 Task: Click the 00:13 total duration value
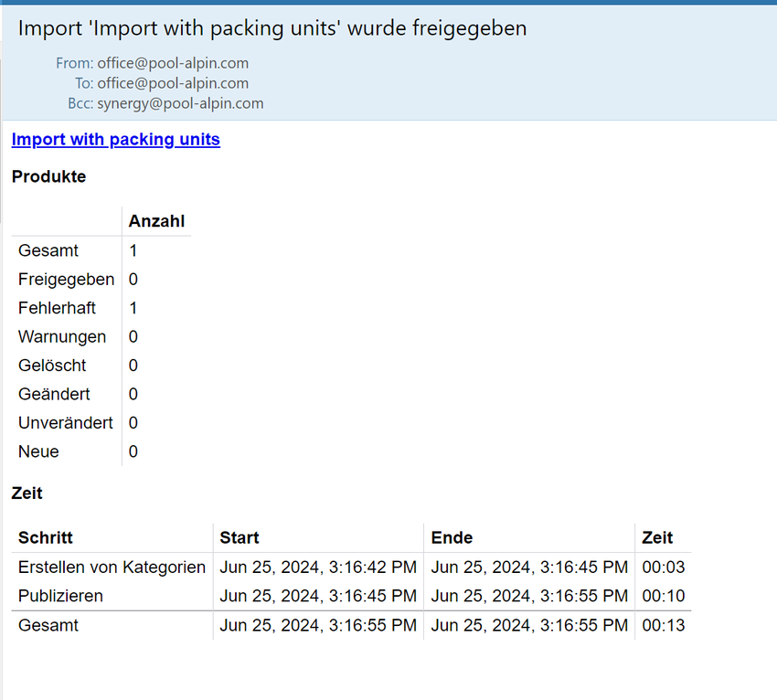point(663,626)
